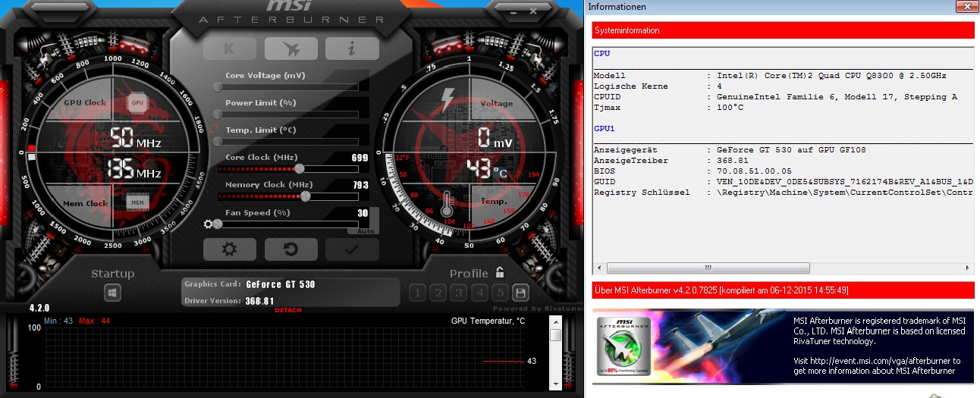
Task: Click the Voltage gauge label
Action: (x=497, y=103)
